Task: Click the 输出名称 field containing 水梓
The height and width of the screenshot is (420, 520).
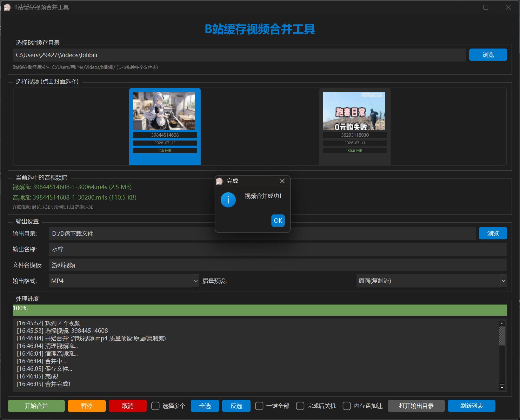Action: pos(278,249)
